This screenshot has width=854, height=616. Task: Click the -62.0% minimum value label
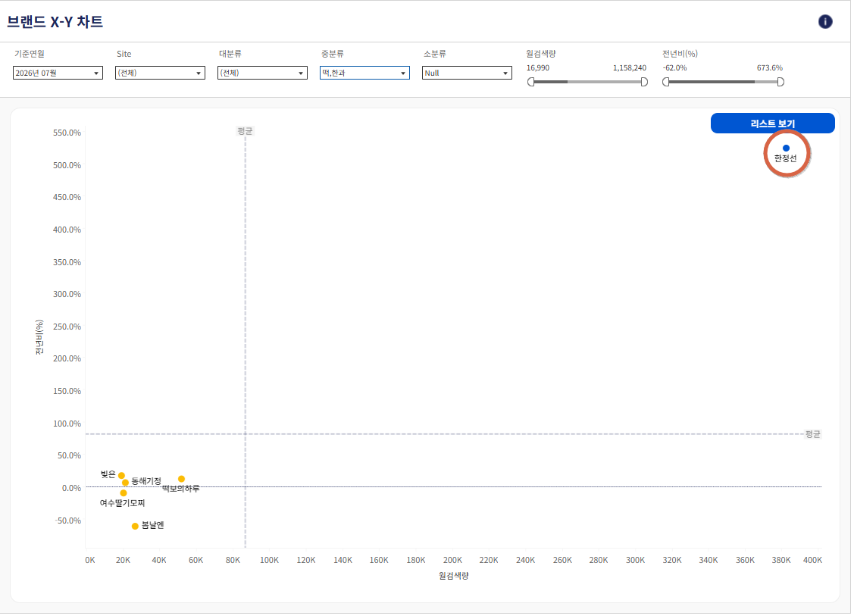click(675, 68)
